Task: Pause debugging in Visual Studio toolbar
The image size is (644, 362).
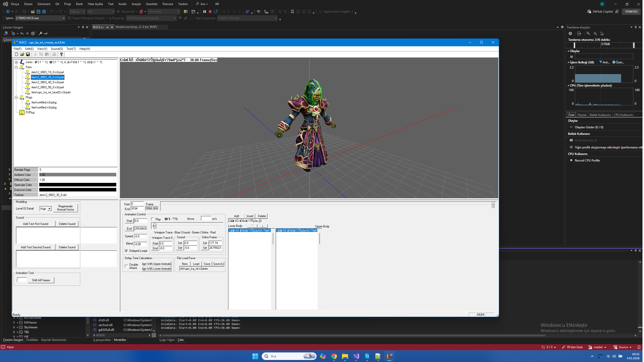Action: (205, 12)
